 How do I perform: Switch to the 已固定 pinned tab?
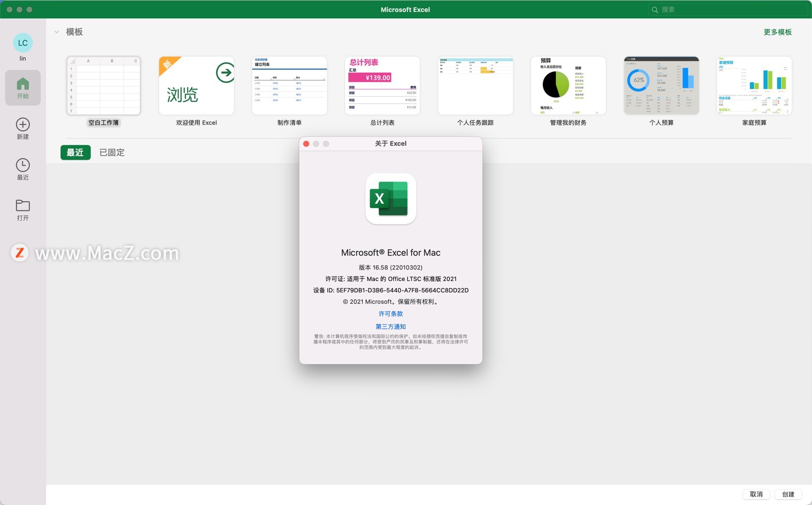(x=112, y=153)
